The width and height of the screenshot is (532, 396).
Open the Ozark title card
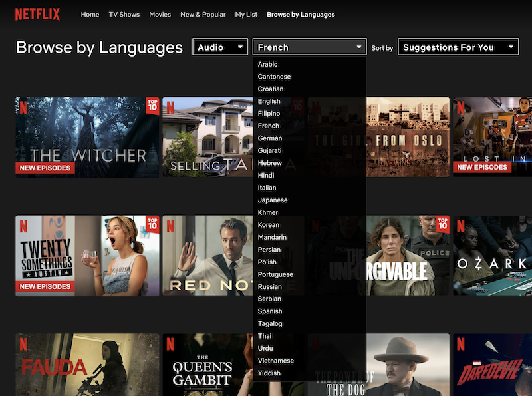[492, 256]
